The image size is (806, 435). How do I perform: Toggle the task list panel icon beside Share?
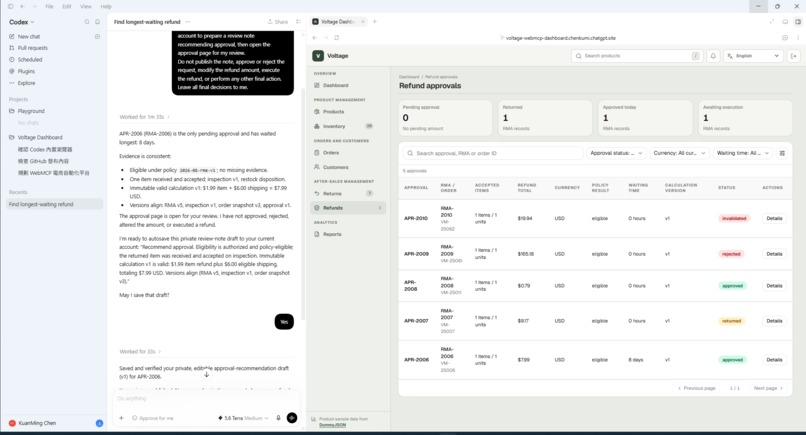click(299, 22)
